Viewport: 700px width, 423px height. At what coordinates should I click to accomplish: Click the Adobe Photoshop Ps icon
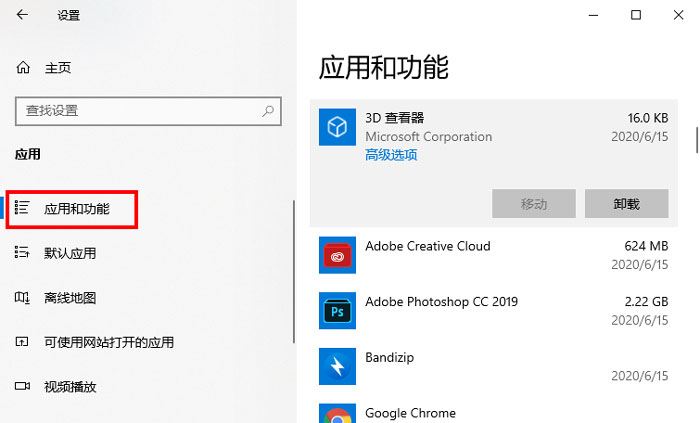337,311
